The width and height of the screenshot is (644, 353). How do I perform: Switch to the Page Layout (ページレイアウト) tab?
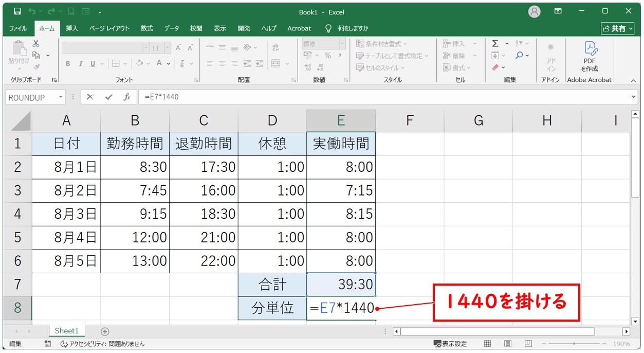coord(109,28)
